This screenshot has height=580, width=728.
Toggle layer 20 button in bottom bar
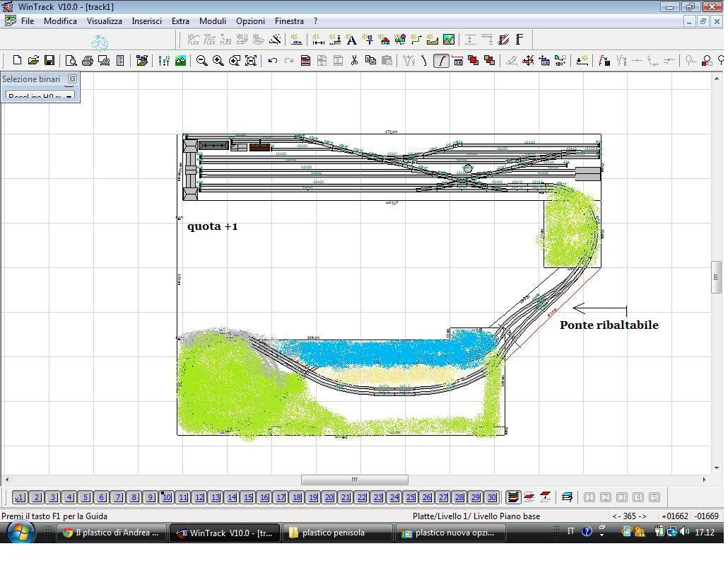(x=329, y=497)
